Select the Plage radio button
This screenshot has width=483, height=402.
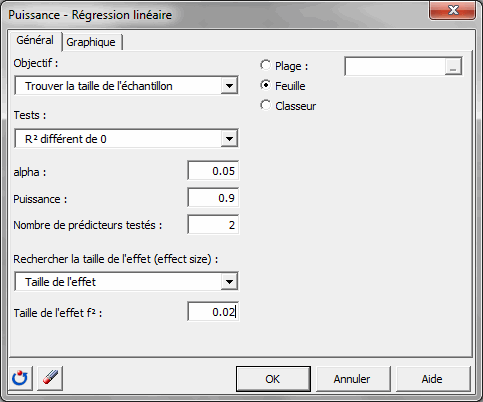(266, 65)
